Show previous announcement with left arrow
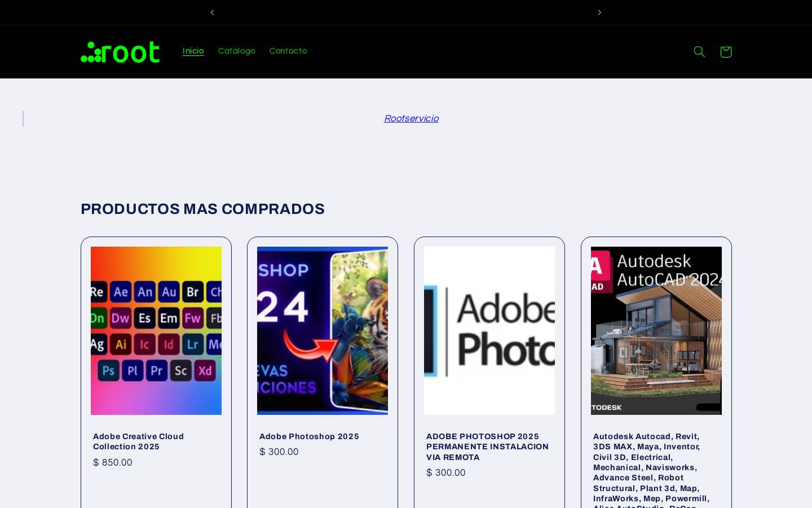This screenshot has height=508, width=812. pos(212,12)
